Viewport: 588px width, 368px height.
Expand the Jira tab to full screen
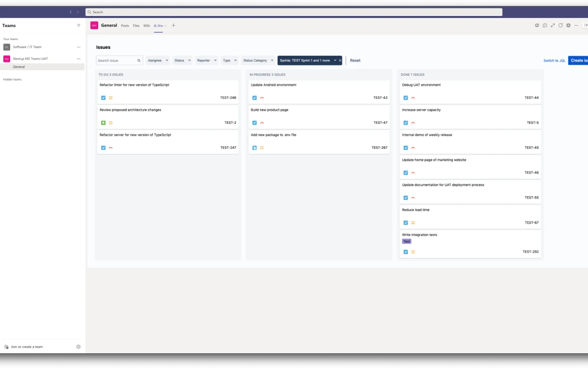click(553, 25)
